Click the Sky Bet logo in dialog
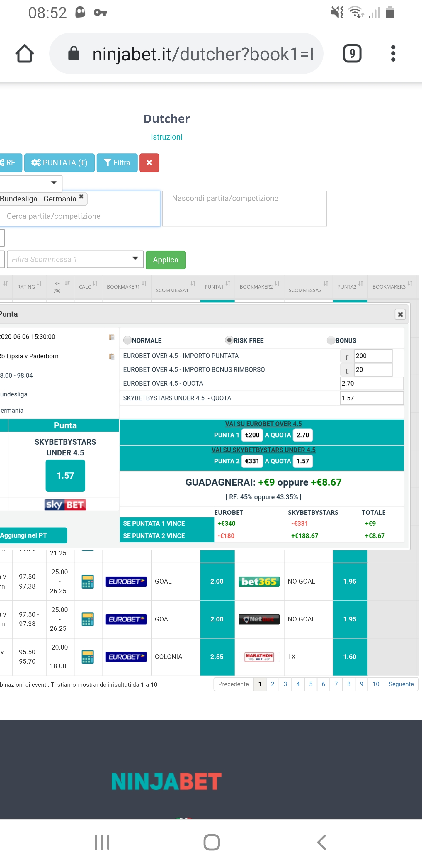Screen dimensions: 422x868 point(65,505)
